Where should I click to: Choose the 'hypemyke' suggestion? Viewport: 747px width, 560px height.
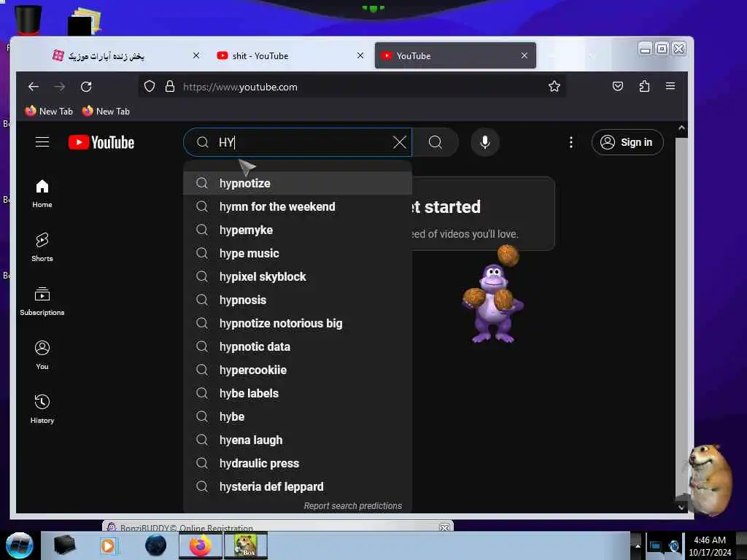[x=298, y=230]
